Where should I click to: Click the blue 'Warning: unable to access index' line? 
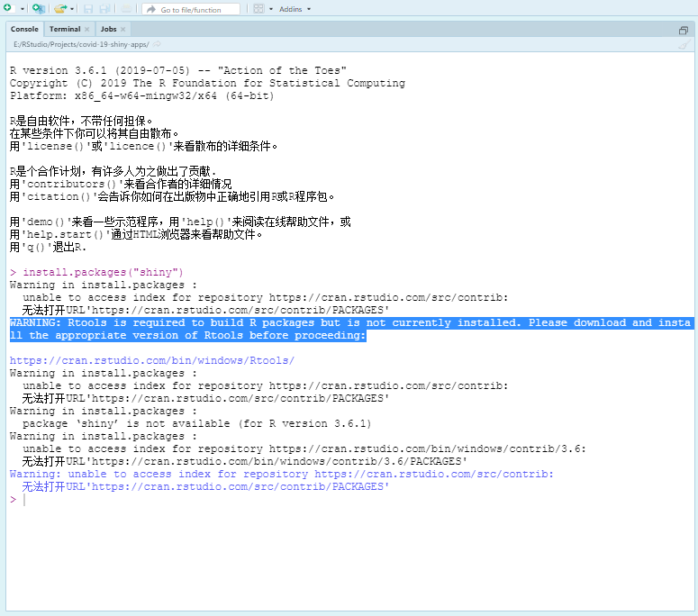(x=281, y=474)
